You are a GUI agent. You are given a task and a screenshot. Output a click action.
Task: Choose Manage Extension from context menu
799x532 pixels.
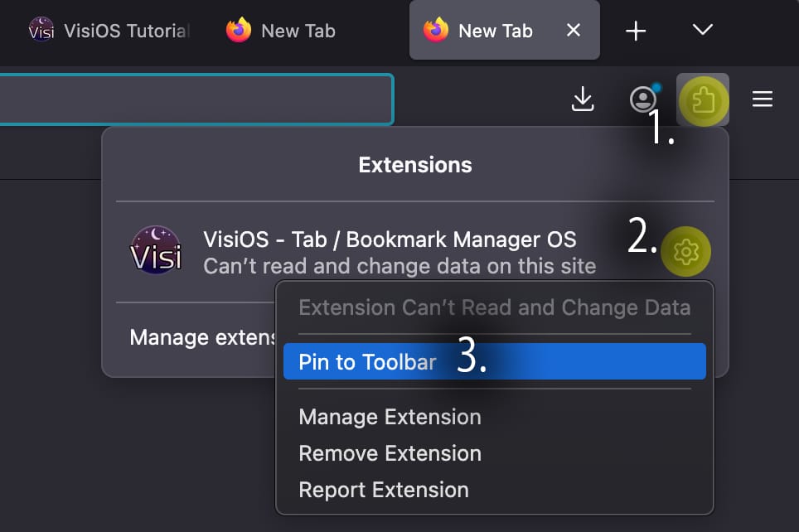coord(390,417)
